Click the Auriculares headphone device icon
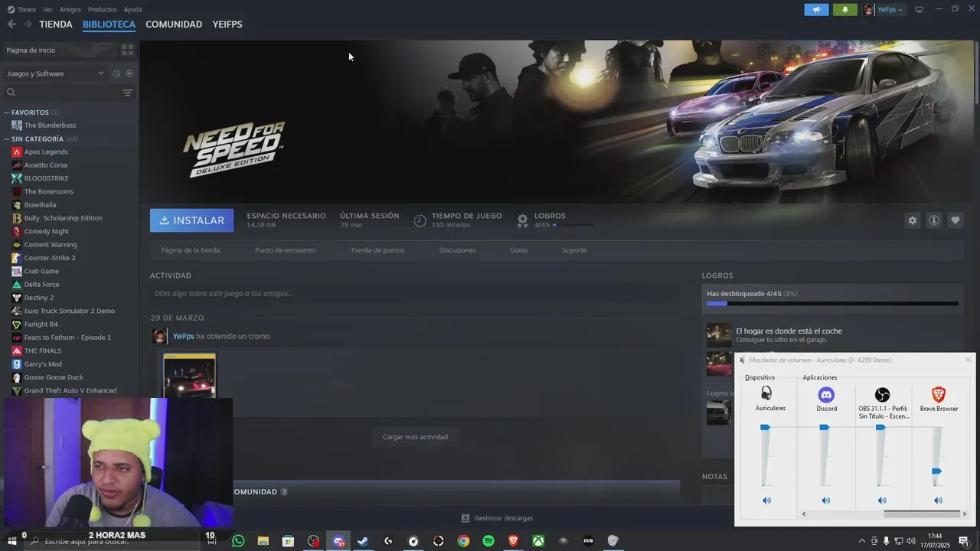Screen dimensions: 980x551 click(x=766, y=393)
